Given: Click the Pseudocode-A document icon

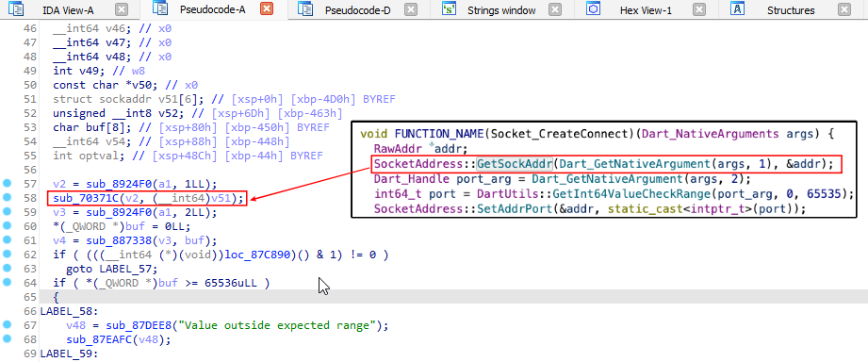Looking at the screenshot, I should click(x=159, y=8).
